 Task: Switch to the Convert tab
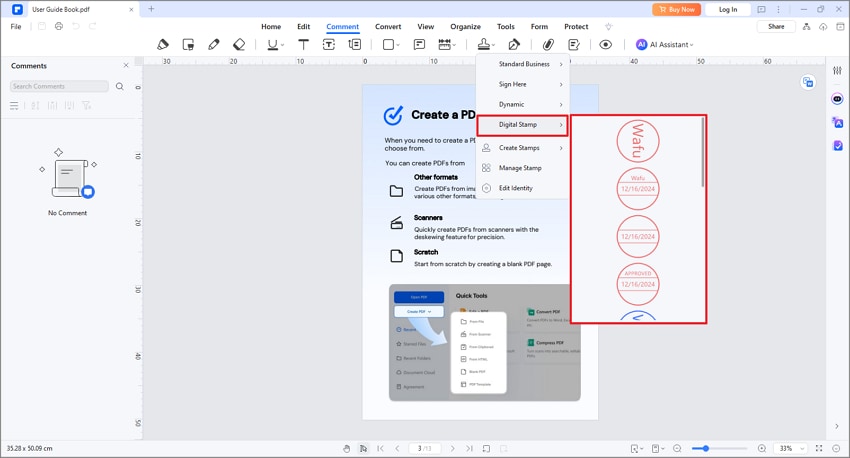388,27
